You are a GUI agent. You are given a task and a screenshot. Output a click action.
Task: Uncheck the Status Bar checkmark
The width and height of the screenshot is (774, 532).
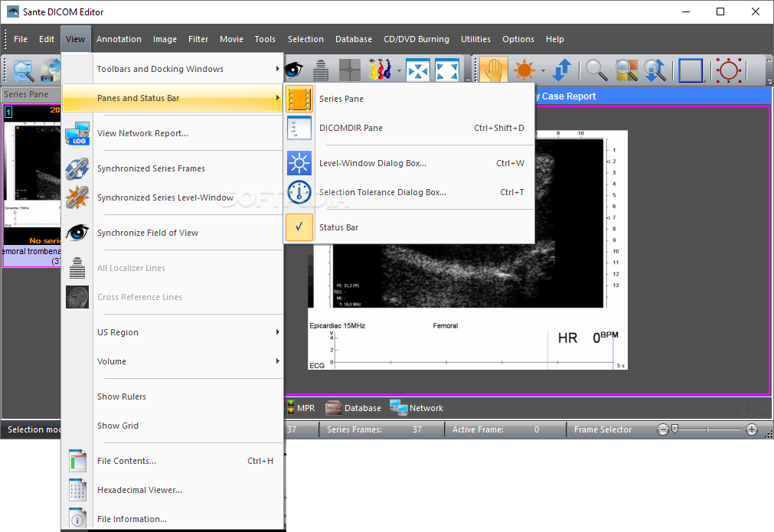(299, 227)
